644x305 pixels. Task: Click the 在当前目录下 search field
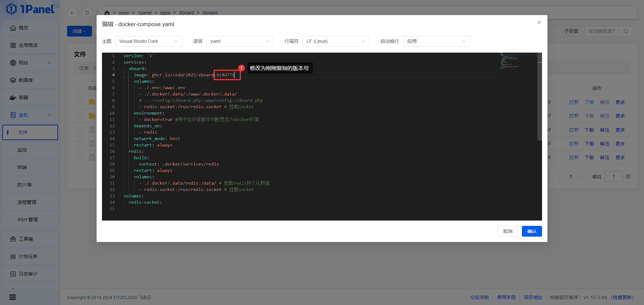pos(602,31)
